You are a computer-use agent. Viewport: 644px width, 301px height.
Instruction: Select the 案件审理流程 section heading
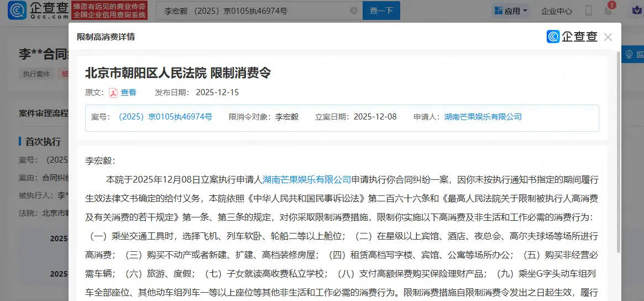tap(44, 113)
